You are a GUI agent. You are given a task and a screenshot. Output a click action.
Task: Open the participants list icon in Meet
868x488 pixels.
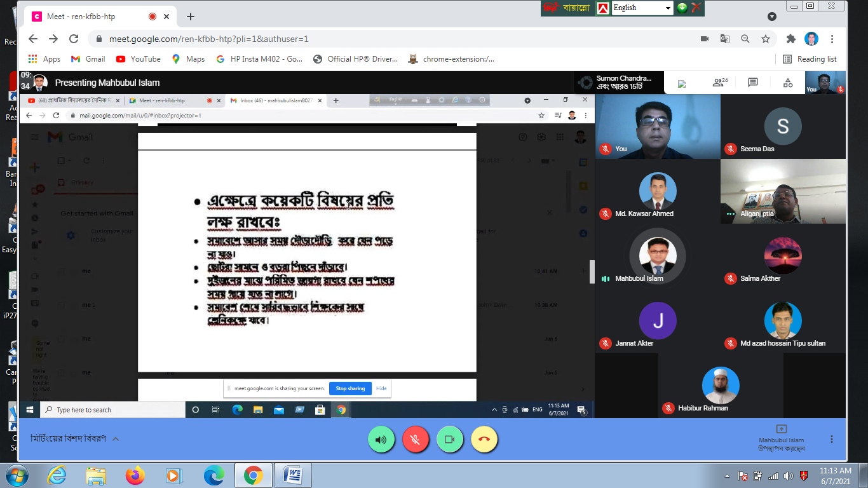point(719,83)
